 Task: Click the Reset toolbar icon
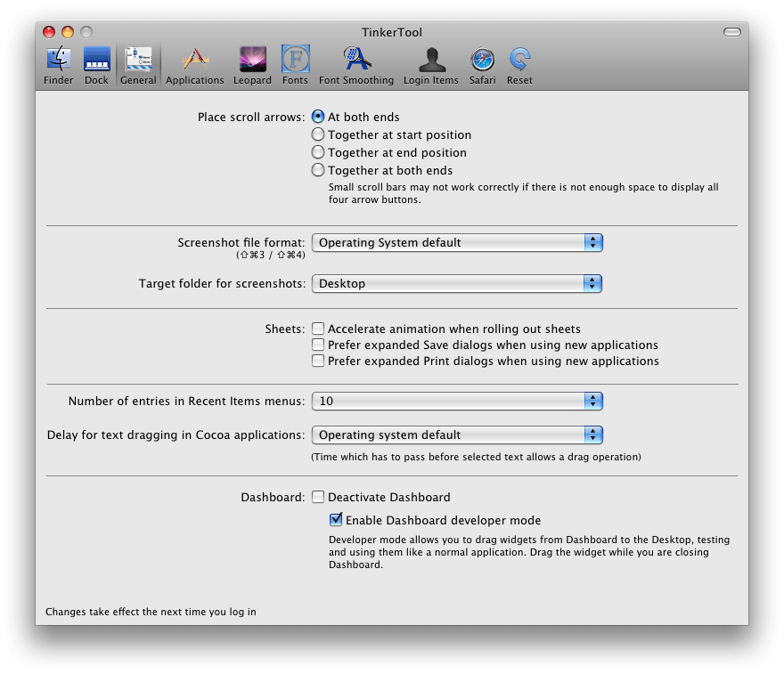[519, 66]
